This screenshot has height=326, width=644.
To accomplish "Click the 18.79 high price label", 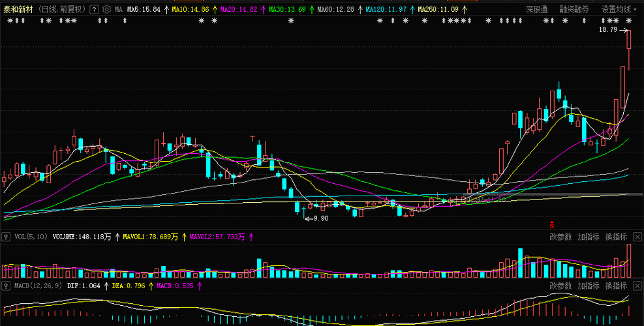I will [x=608, y=29].
